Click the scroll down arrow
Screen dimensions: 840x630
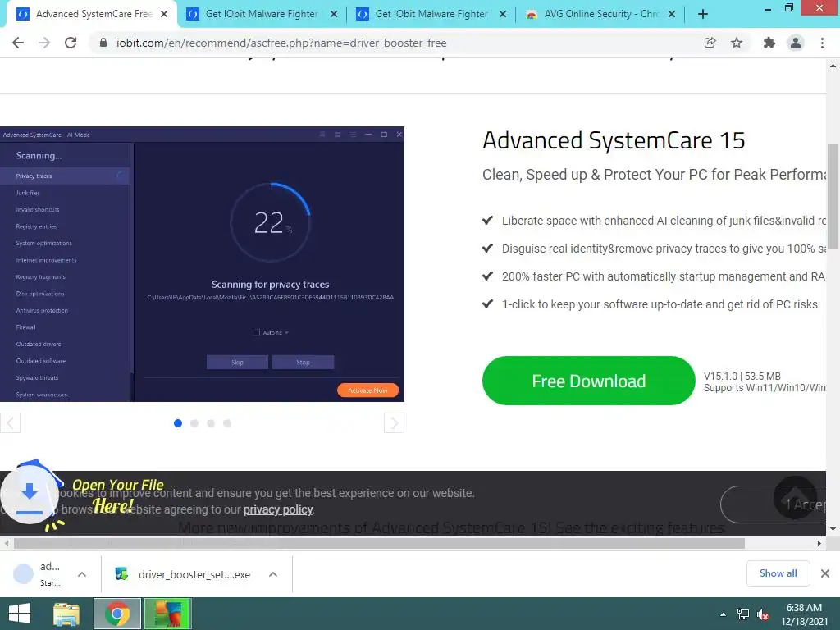pyautogui.click(x=833, y=529)
